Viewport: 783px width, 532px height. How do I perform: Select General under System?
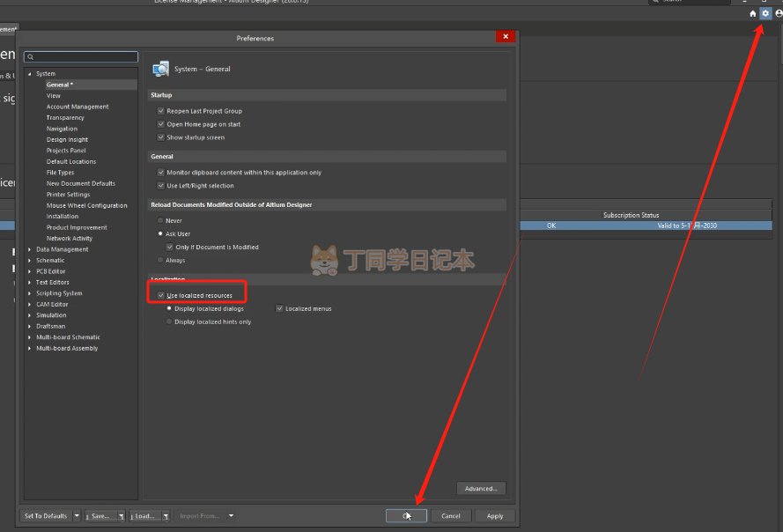coord(59,85)
